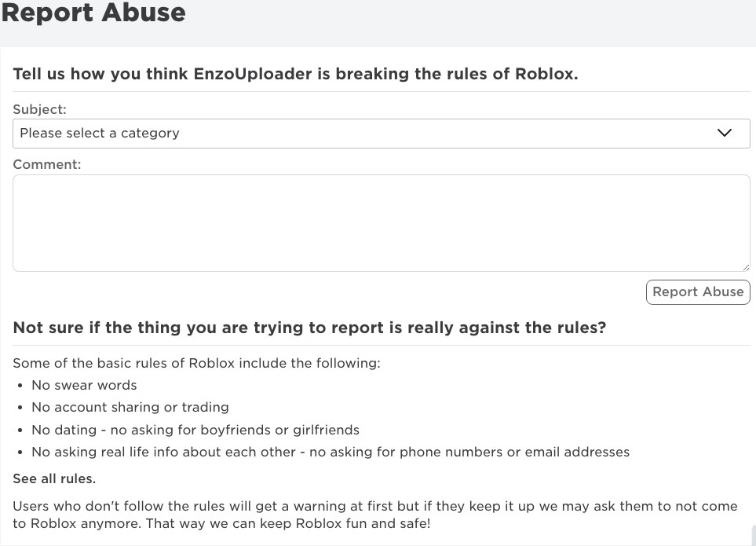This screenshot has height=546, width=756.
Task: Open the Subject category dropdown
Action: tap(382, 133)
